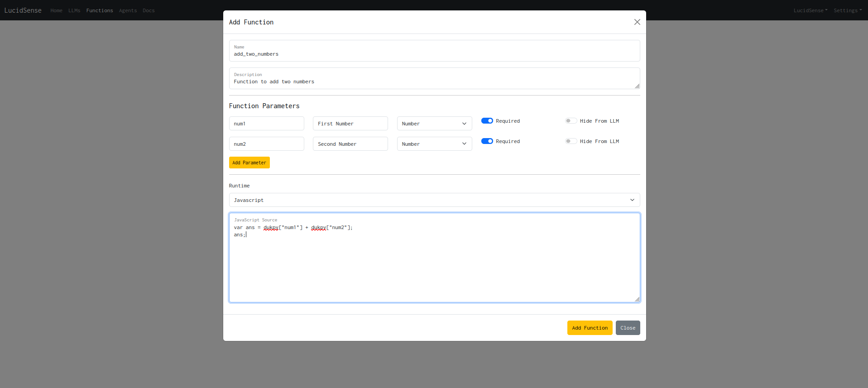Open the Runtime Javascript dropdown
Screen dimensions: 868x388
(434, 200)
